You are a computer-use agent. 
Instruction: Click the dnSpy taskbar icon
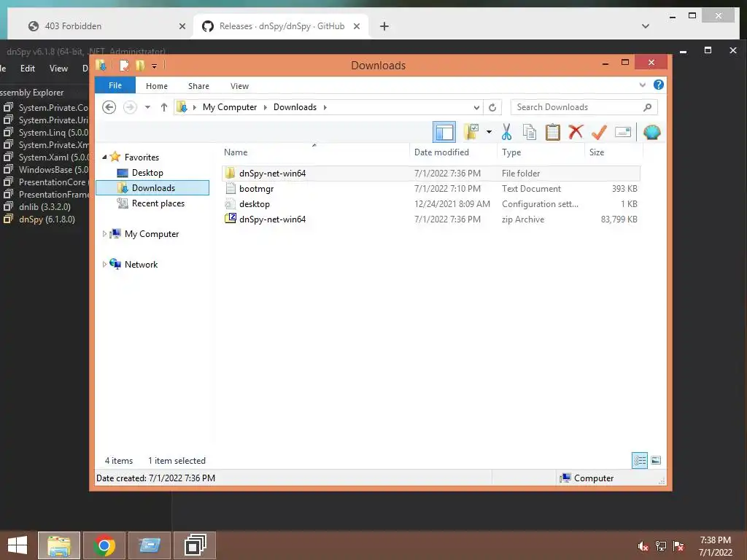pyautogui.click(x=194, y=545)
